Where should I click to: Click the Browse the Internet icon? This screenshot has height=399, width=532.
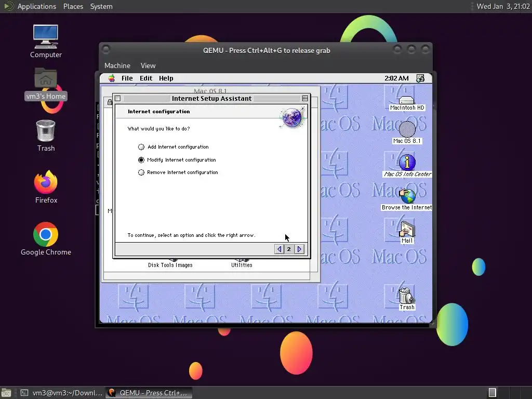[407, 199]
